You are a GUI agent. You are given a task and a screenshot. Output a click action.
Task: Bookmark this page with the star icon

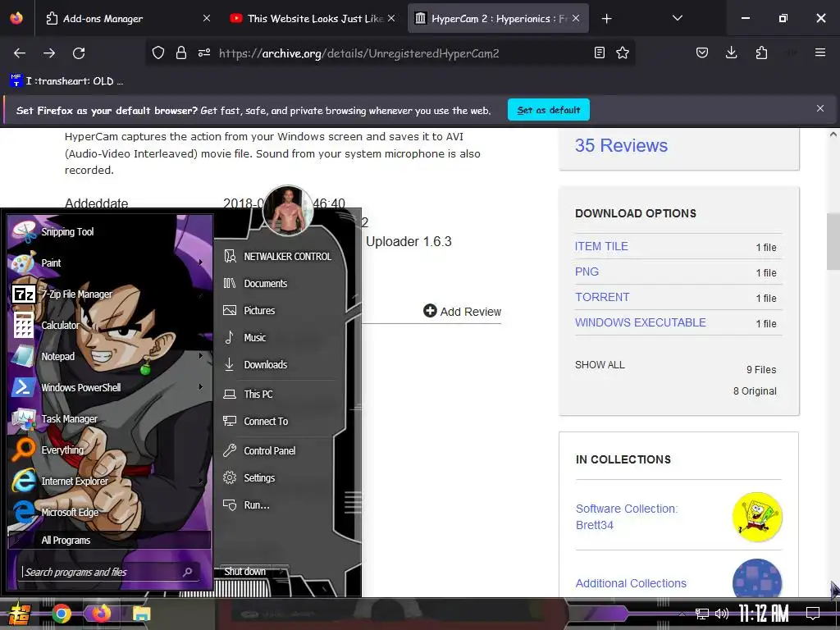tap(623, 52)
